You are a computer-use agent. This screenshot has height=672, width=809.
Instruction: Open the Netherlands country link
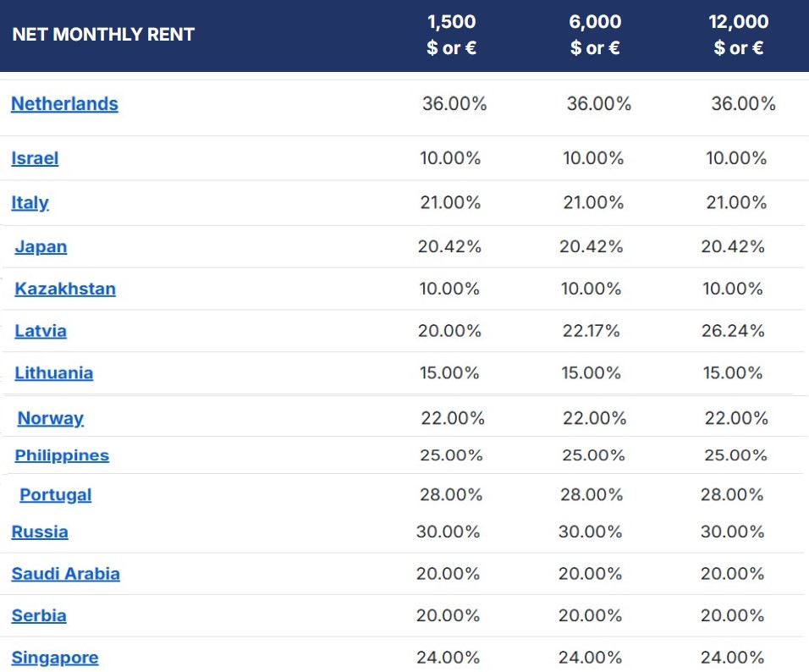(x=64, y=104)
